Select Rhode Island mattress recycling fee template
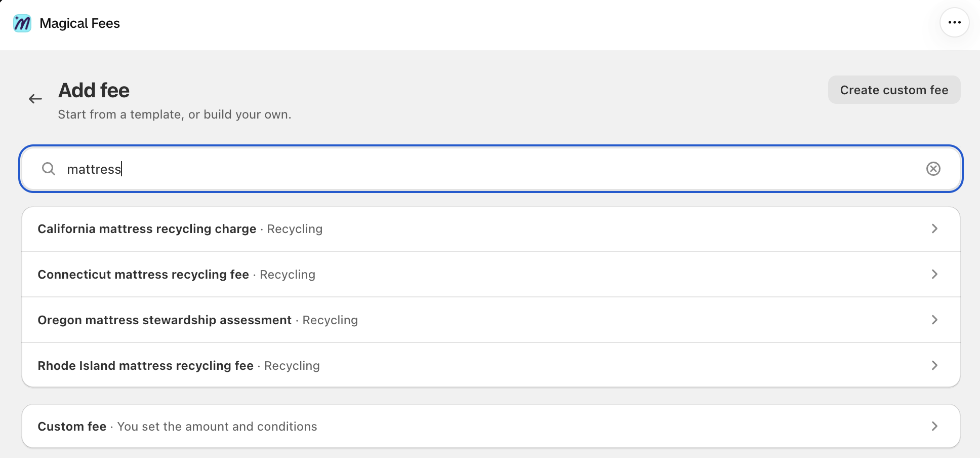The height and width of the screenshot is (458, 980). tap(491, 365)
